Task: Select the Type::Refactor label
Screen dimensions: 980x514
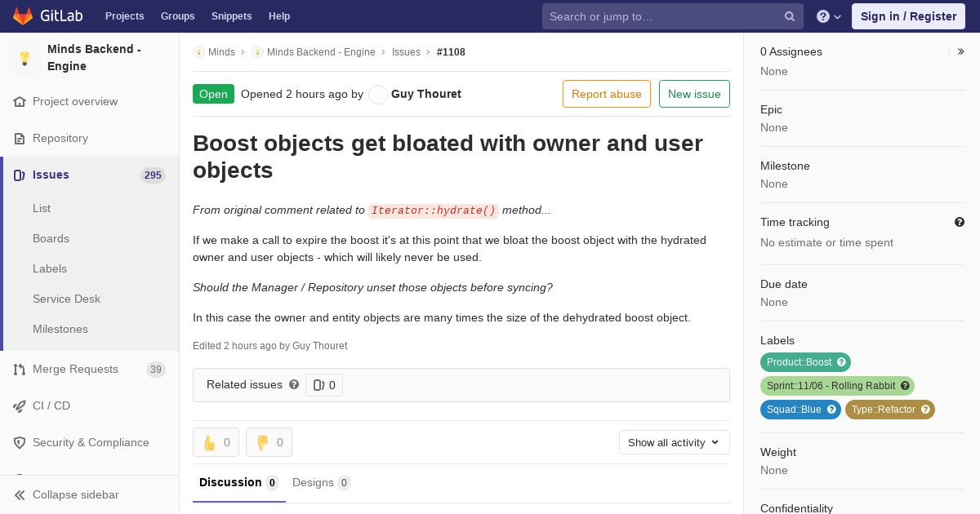Action: (883, 410)
